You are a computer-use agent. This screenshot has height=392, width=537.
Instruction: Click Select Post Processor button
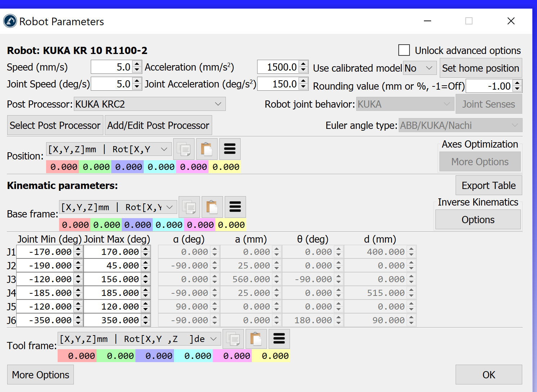click(55, 125)
